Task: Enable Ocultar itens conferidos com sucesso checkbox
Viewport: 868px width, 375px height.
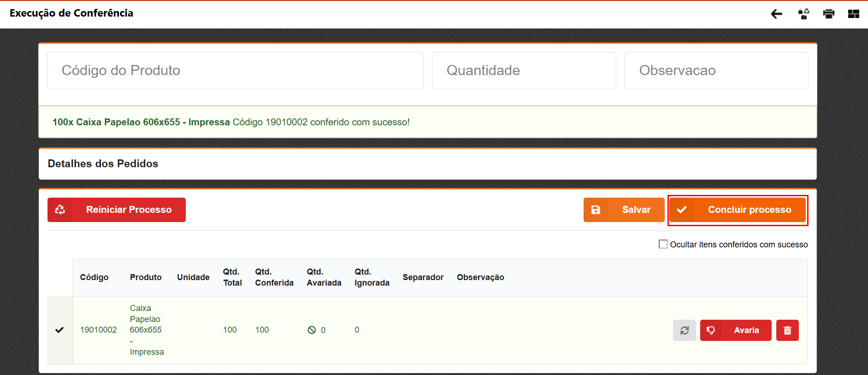Action: click(x=663, y=244)
